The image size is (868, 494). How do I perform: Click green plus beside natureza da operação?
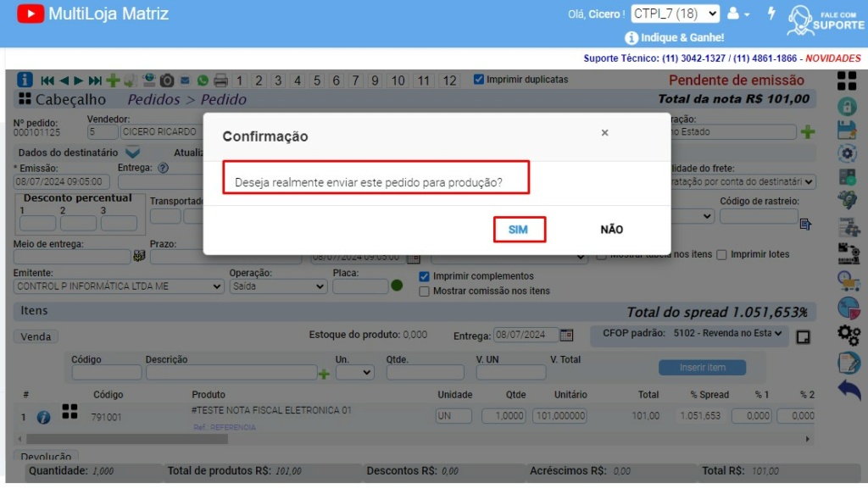click(x=808, y=131)
